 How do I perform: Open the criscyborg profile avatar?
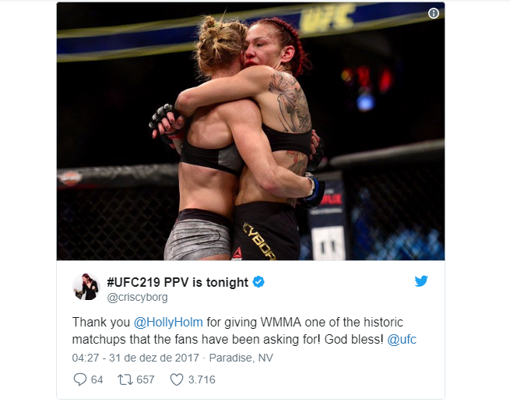coord(86,287)
